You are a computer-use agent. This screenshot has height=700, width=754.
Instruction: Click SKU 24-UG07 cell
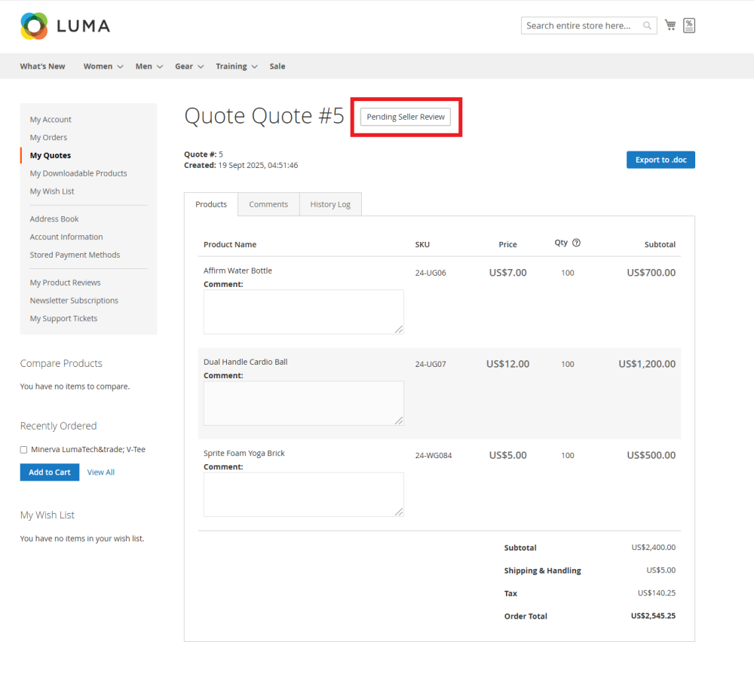pos(431,364)
